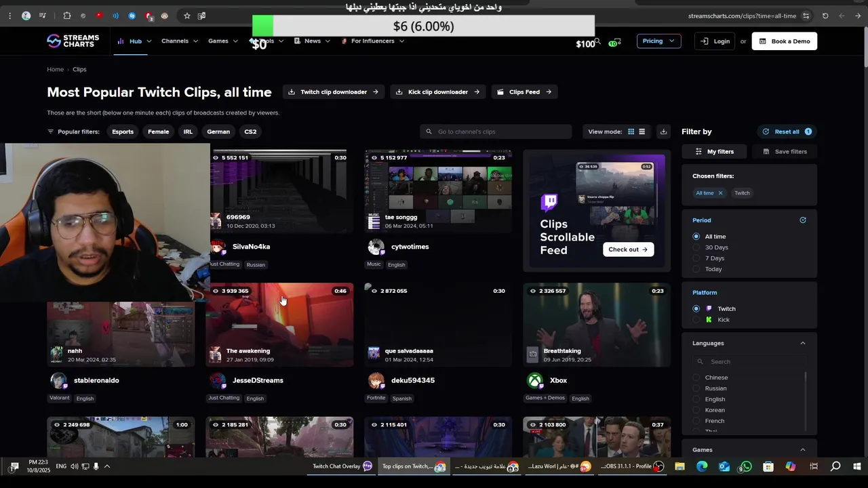
Task: Apply IRL popular filter
Action: (x=188, y=131)
